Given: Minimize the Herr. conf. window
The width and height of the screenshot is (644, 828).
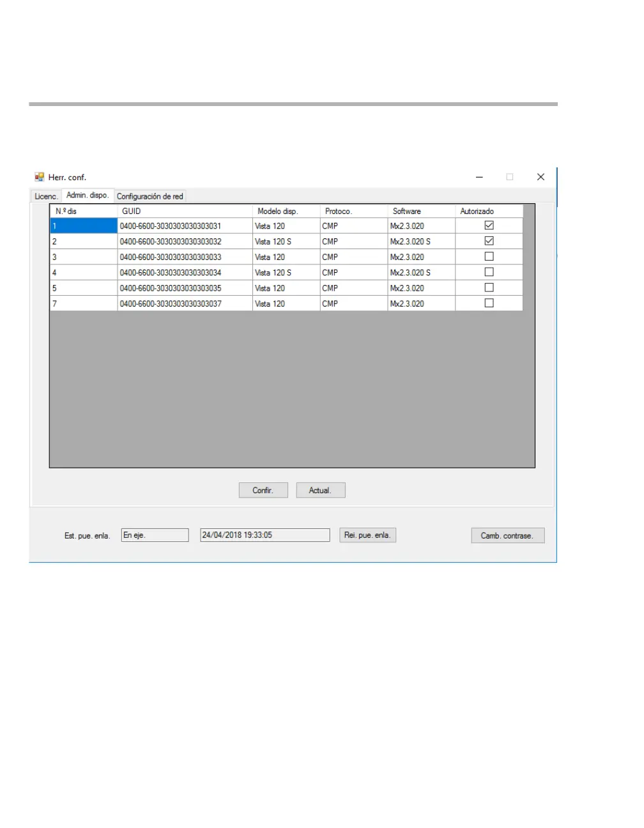Looking at the screenshot, I should (x=479, y=177).
